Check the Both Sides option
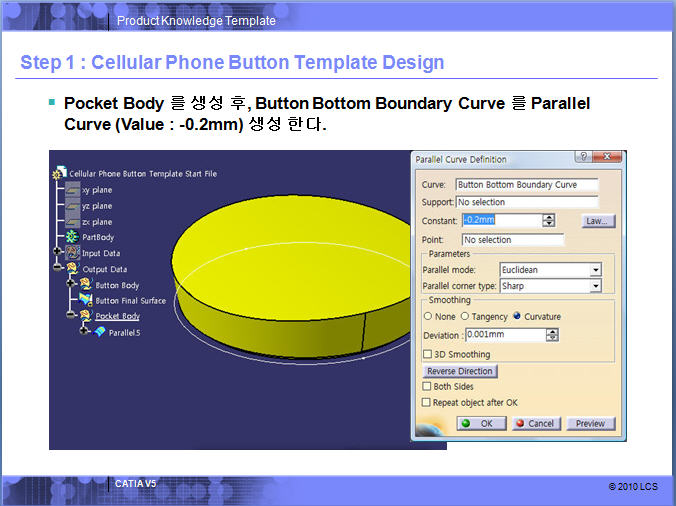 [428, 386]
